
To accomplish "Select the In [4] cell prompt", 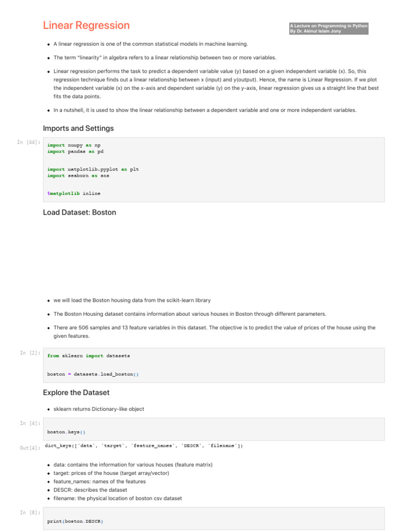I will click(x=30, y=423).
